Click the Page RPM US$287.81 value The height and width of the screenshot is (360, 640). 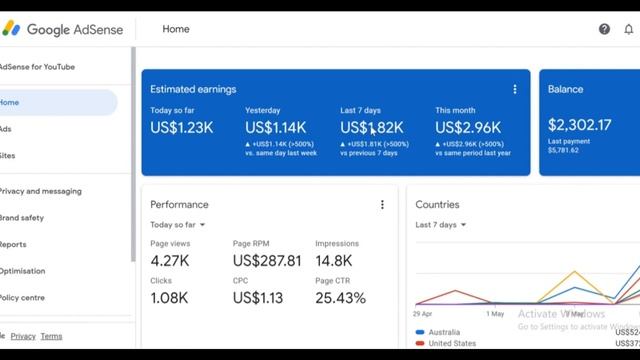pos(267,261)
